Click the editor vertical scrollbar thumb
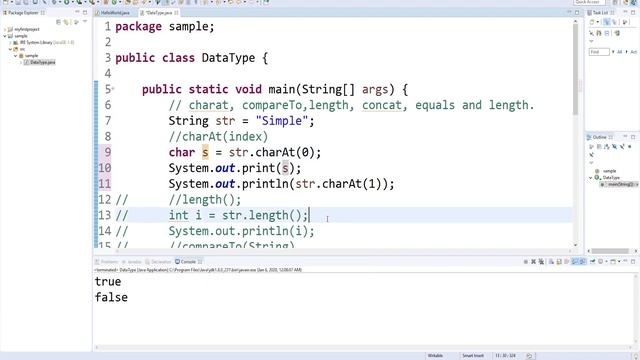 coord(576,68)
